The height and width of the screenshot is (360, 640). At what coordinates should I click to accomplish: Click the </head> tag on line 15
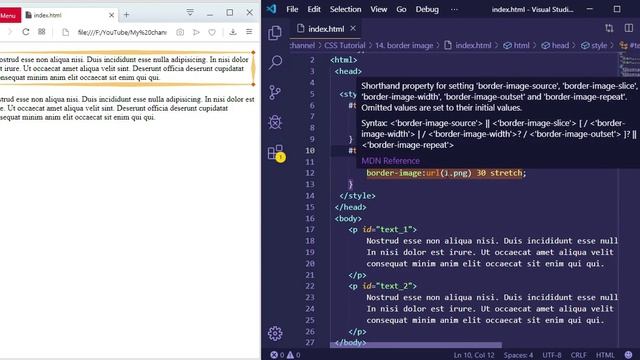pos(350,207)
